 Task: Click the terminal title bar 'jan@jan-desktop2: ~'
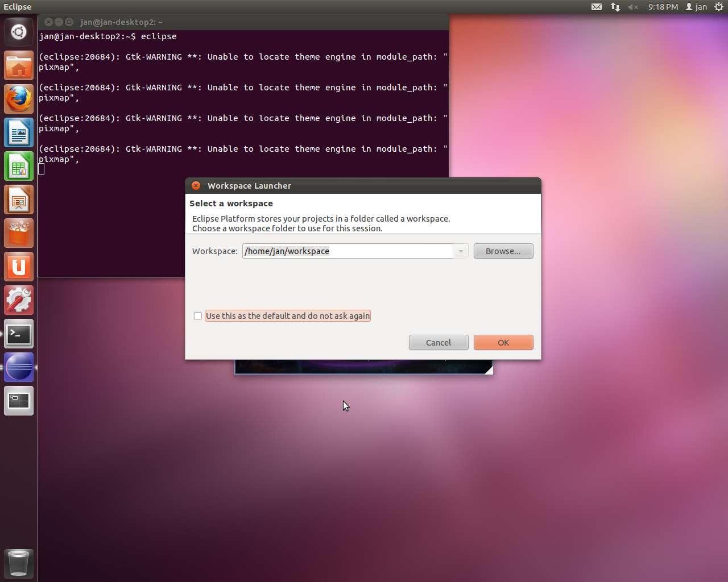[x=122, y=22]
